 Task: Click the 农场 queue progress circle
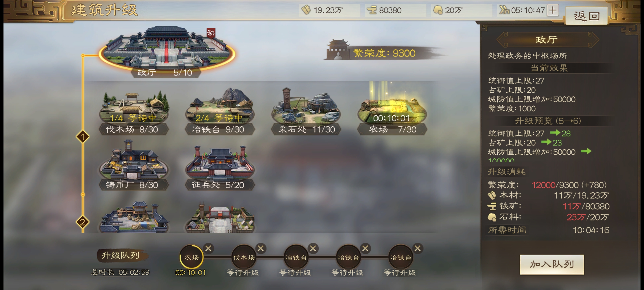[191, 257]
